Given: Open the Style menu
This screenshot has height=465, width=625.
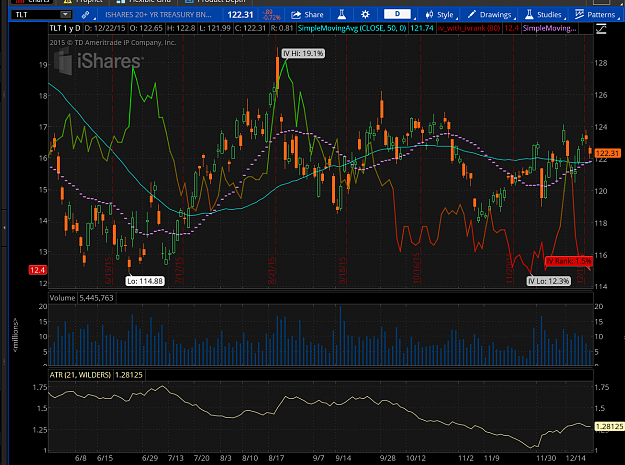Looking at the screenshot, I should 440,15.
